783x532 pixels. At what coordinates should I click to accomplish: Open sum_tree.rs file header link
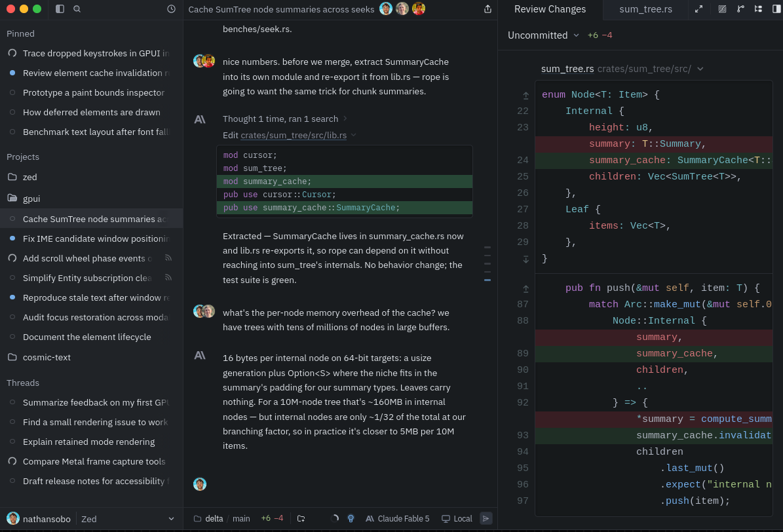pos(567,69)
